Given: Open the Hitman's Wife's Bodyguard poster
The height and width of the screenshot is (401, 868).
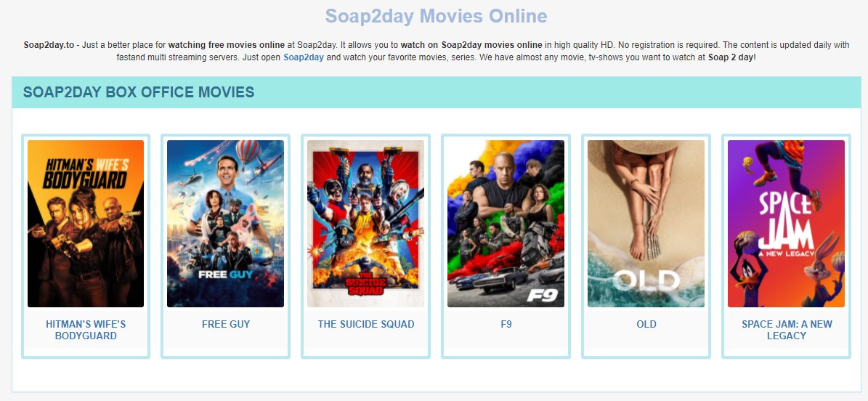Looking at the screenshot, I should (86, 224).
